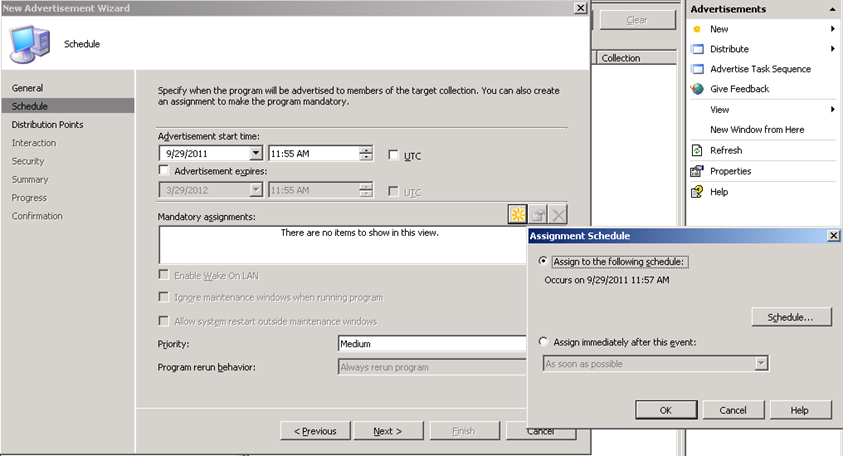This screenshot has height=456, width=843.
Task: Go to General wizard step
Action: click(27, 88)
